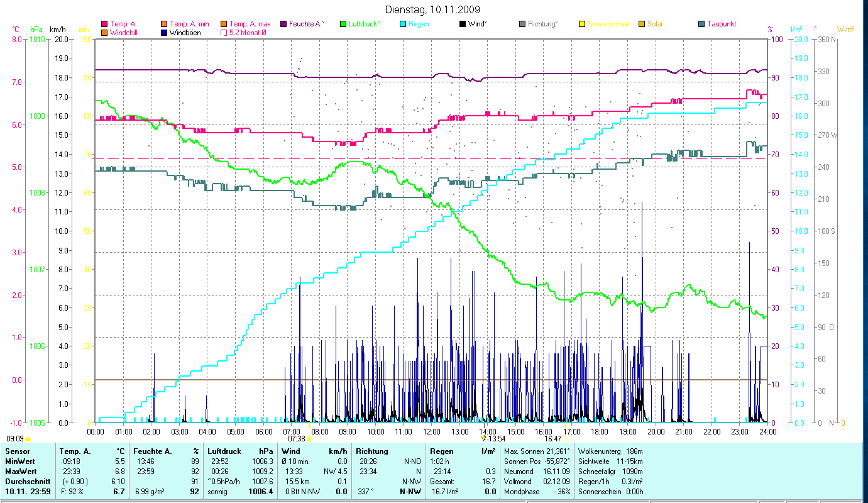
Task: Click the purple Feuchte A.* legend swatch
Action: tap(283, 24)
